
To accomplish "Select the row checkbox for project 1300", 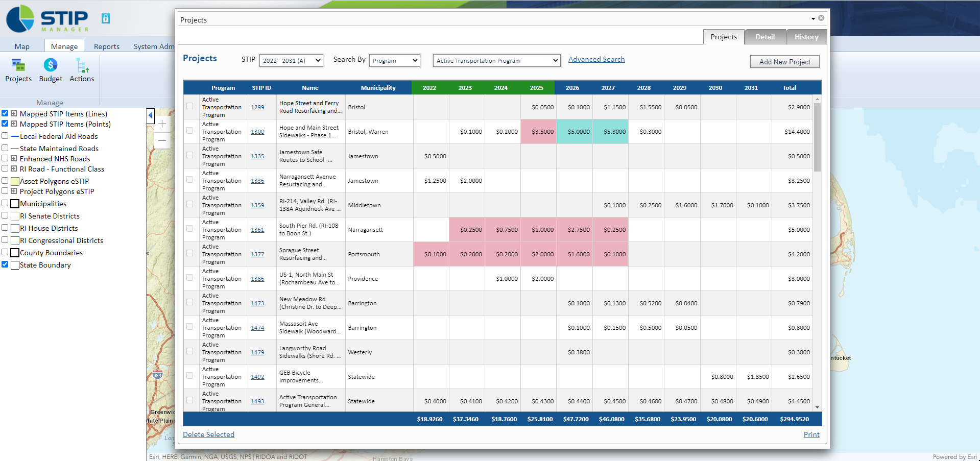I will pyautogui.click(x=189, y=131).
